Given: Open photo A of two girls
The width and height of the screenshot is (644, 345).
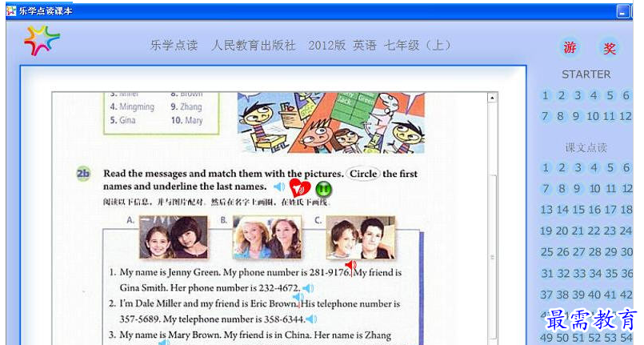Looking at the screenshot, I should [174, 238].
